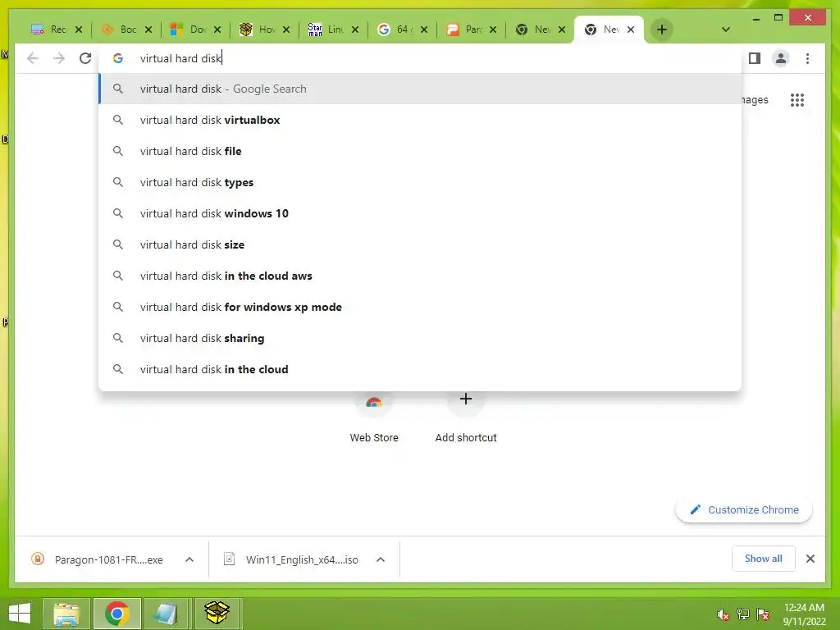The width and height of the screenshot is (840, 630).
Task: Open File Explorer from taskbar
Action: pyautogui.click(x=66, y=614)
